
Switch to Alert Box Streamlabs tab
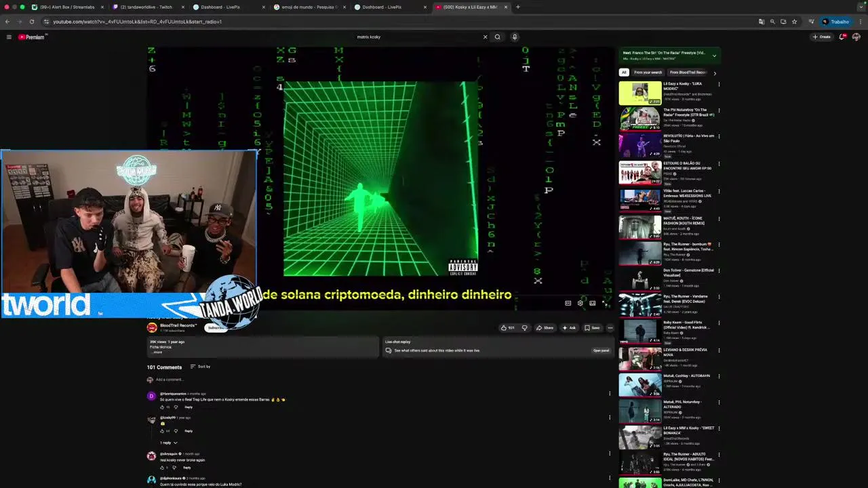(x=68, y=7)
